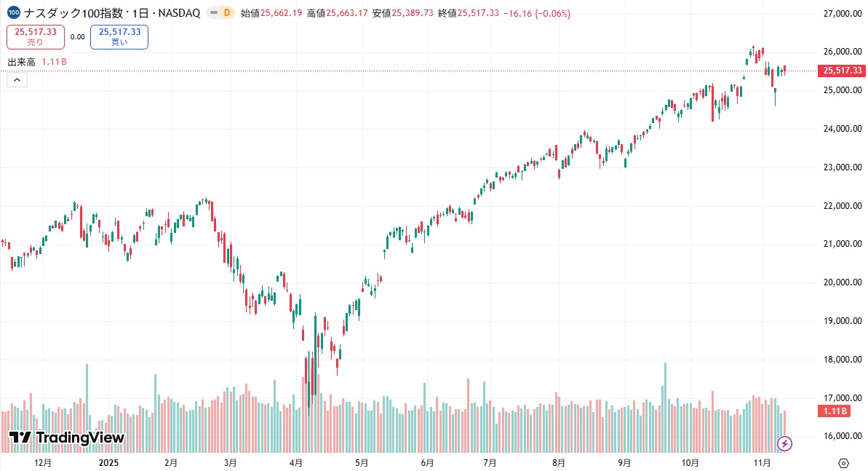
Task: Click the purple lightning bolt icon
Action: tap(785, 443)
